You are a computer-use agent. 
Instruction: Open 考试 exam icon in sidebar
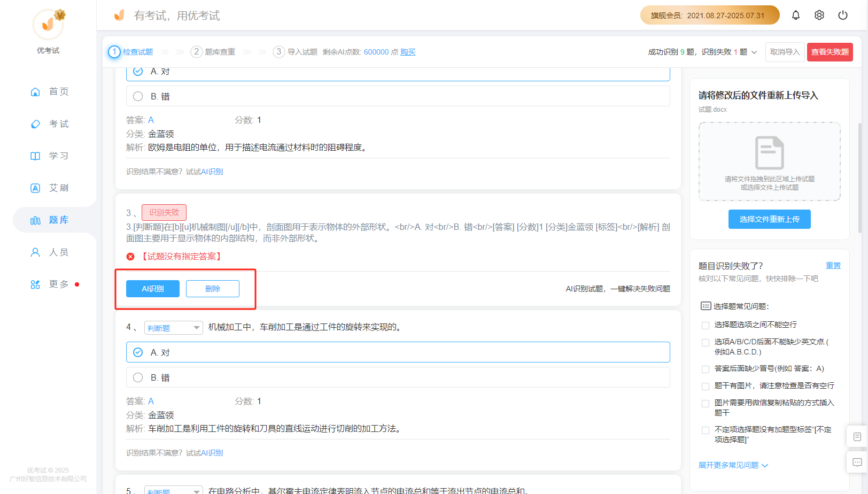[35, 124]
